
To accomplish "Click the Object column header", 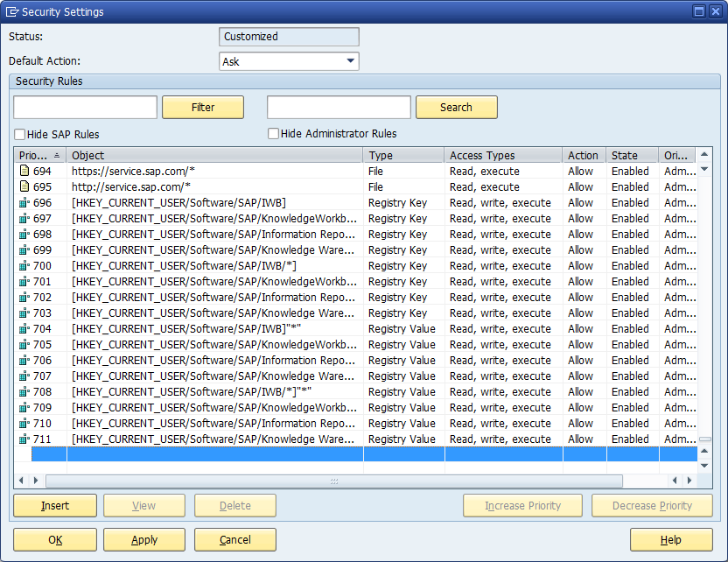I will (214, 156).
